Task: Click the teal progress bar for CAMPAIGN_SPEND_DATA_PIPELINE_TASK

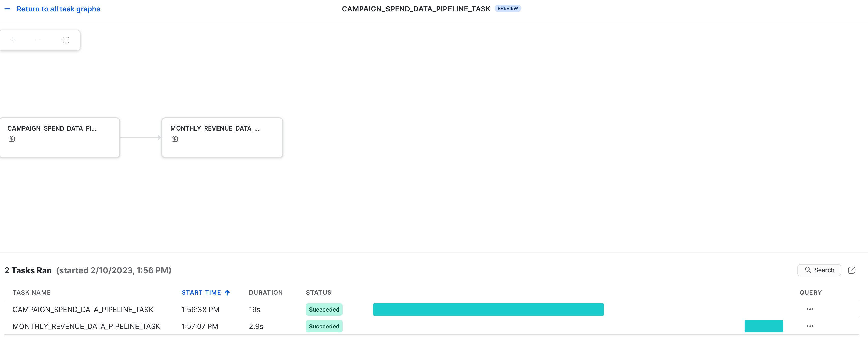Action: pyautogui.click(x=488, y=310)
